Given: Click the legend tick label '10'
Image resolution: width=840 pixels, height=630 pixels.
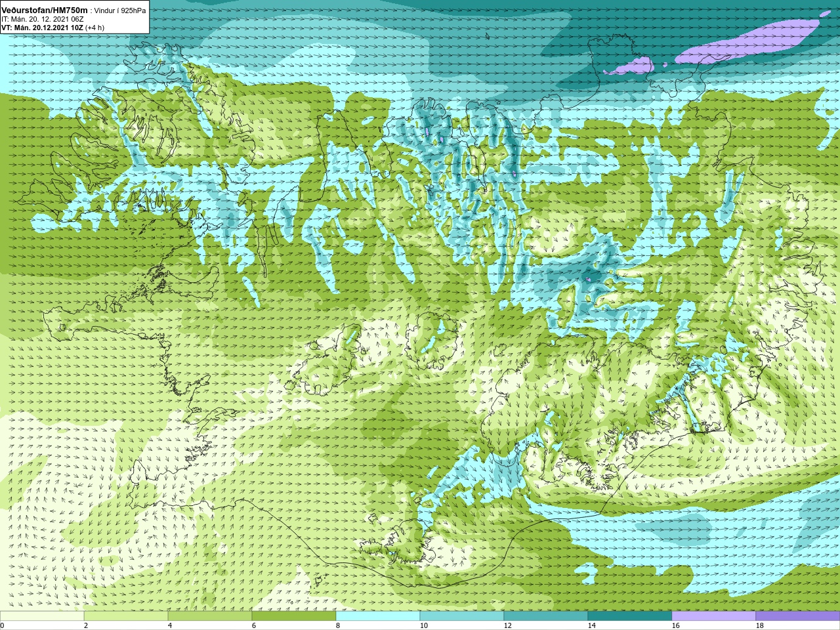Looking at the screenshot, I should 424,625.
